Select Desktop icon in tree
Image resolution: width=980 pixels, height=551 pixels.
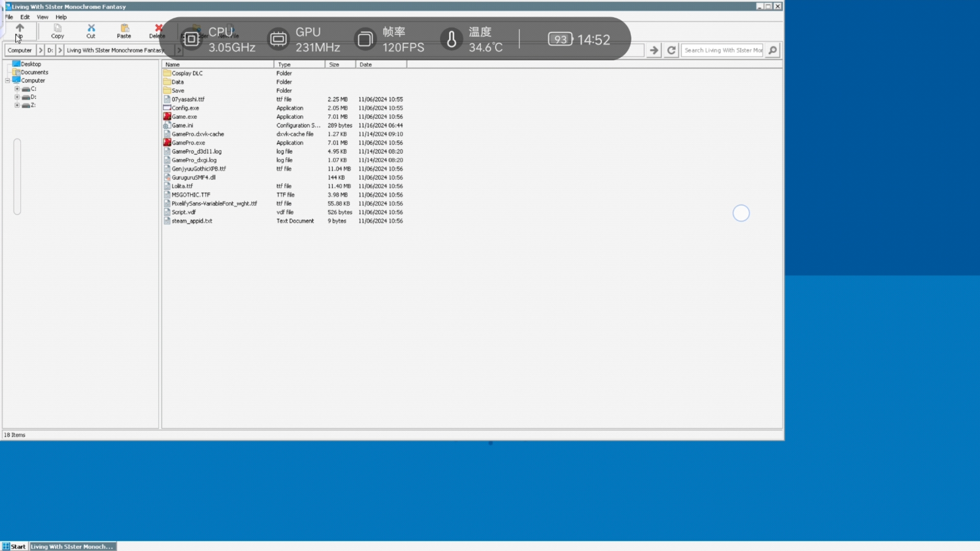point(16,64)
